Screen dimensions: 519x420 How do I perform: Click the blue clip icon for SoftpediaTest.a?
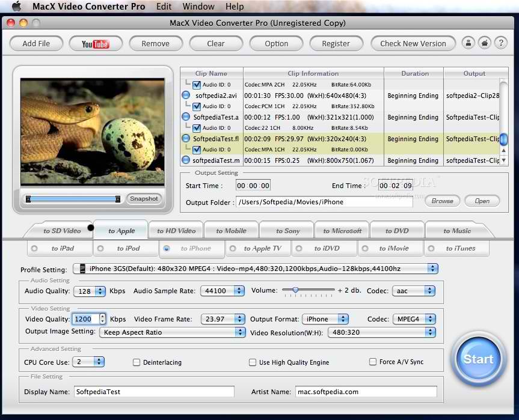coord(186,117)
